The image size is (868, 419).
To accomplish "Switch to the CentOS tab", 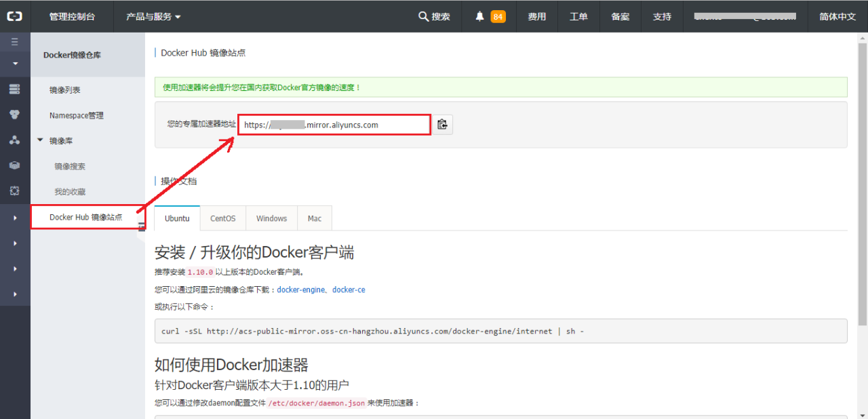I will coord(222,218).
